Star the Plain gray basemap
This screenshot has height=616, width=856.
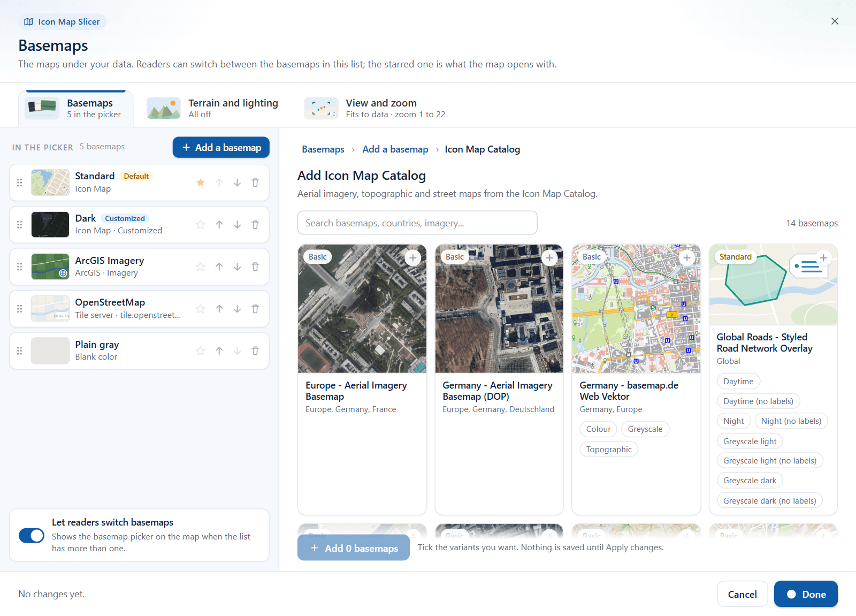[201, 351]
